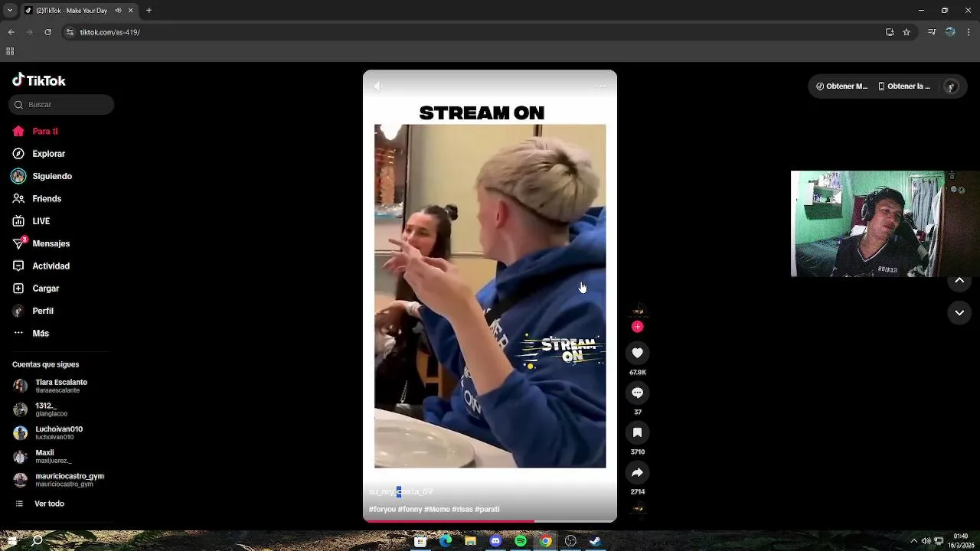Open Chrome three-dots menu
This screenshot has width=980, height=551.
point(969,32)
